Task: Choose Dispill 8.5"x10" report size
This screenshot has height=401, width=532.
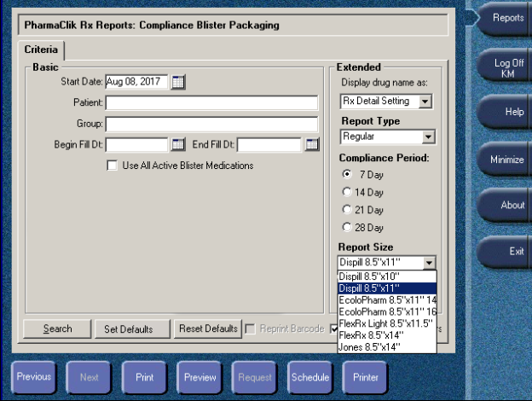Action: (387, 276)
